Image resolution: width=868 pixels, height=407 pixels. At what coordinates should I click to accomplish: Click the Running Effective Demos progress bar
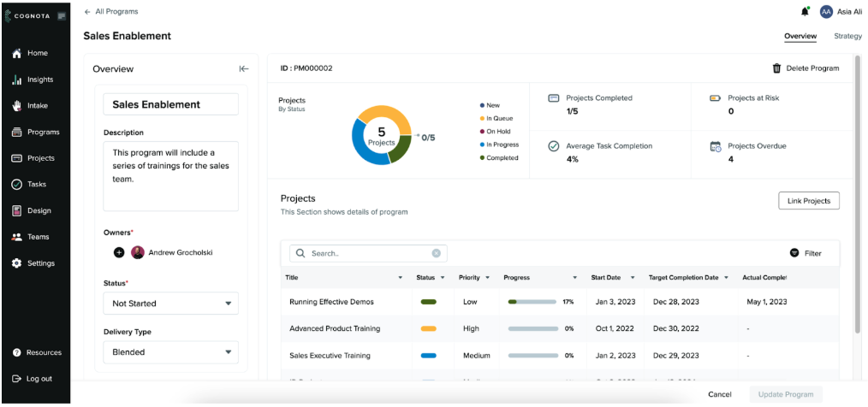pyautogui.click(x=532, y=302)
